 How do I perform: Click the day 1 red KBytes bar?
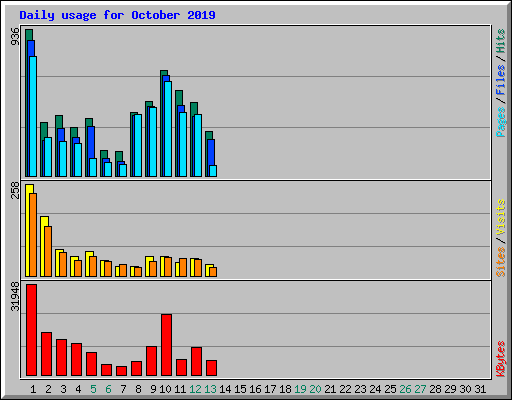tap(31, 330)
